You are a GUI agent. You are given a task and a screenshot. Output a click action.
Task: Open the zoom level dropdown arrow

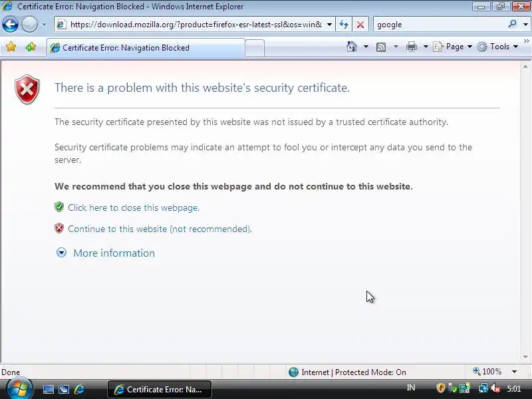(514, 372)
